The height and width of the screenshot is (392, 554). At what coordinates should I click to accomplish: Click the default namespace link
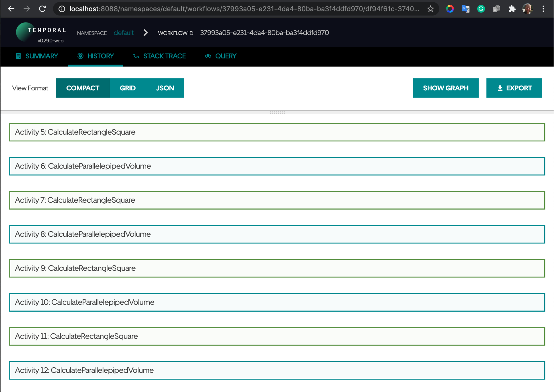coord(124,33)
